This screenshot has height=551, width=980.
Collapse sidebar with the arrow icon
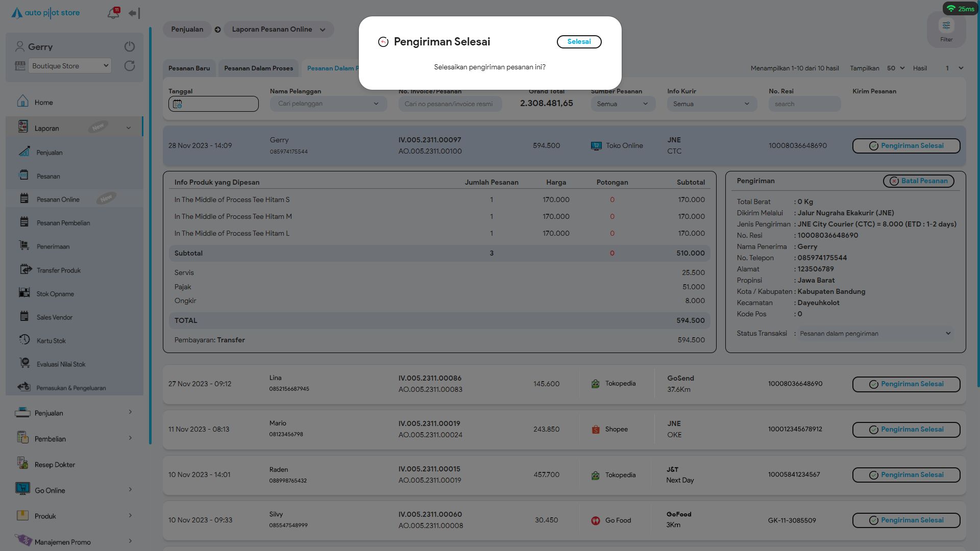pyautogui.click(x=134, y=13)
